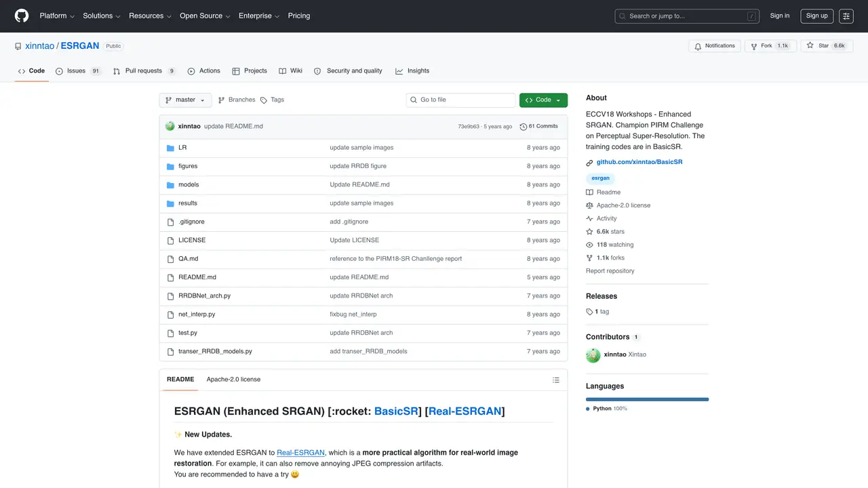The height and width of the screenshot is (488, 868).
Task: Click the GitHub logo icon
Action: (x=22, y=16)
